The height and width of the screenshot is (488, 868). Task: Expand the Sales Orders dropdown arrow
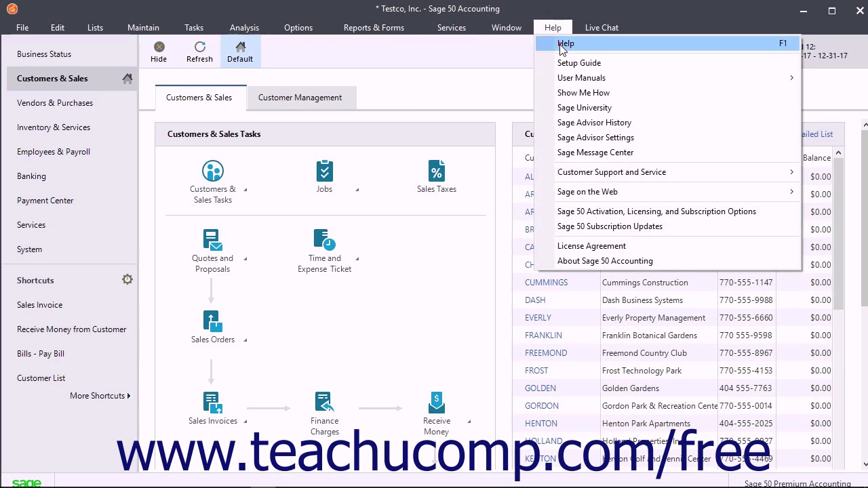(x=245, y=340)
